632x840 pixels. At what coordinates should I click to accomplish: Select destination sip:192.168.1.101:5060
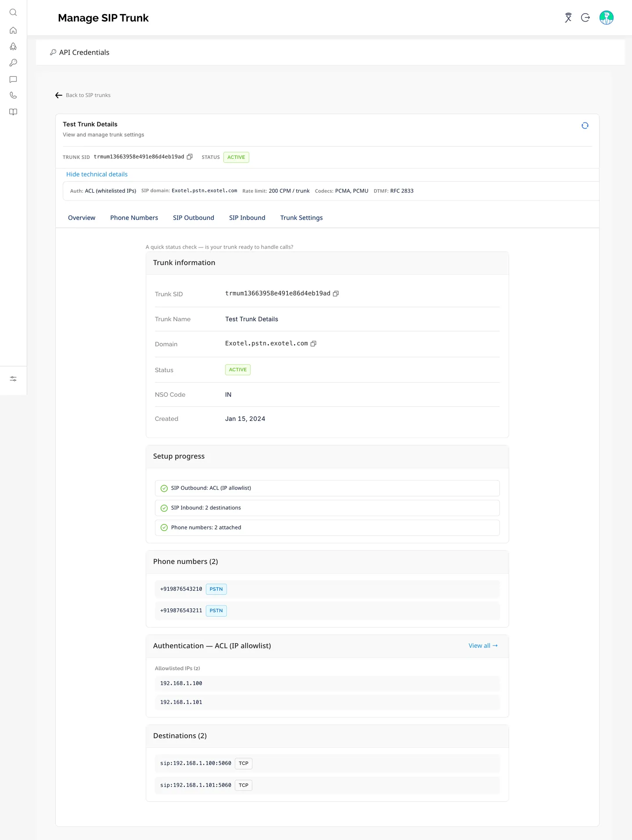click(327, 785)
